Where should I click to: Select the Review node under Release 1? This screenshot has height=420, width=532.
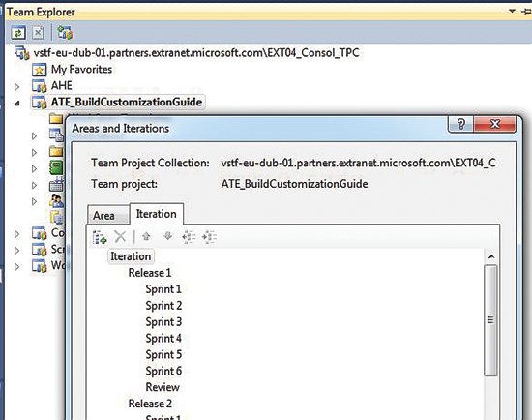click(163, 387)
